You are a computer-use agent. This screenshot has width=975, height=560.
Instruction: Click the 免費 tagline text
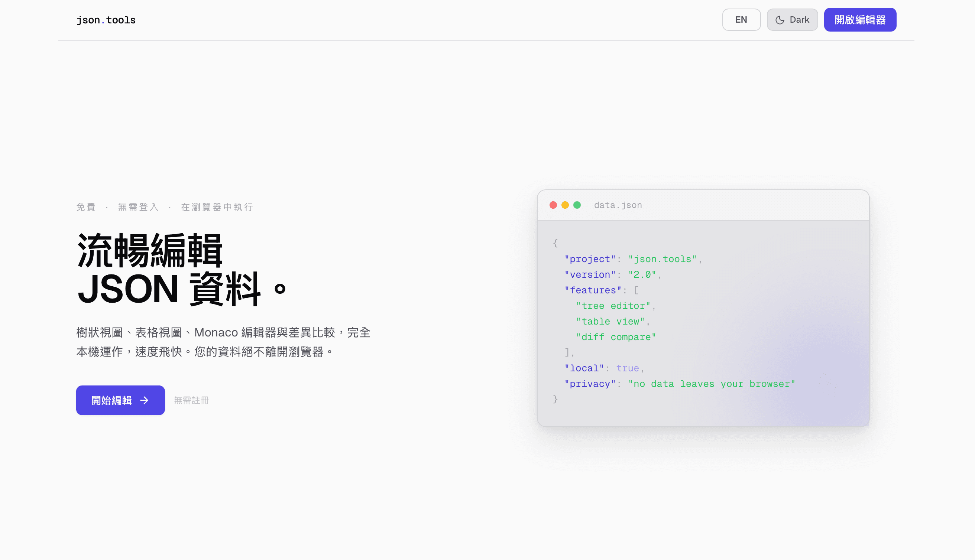[86, 207]
